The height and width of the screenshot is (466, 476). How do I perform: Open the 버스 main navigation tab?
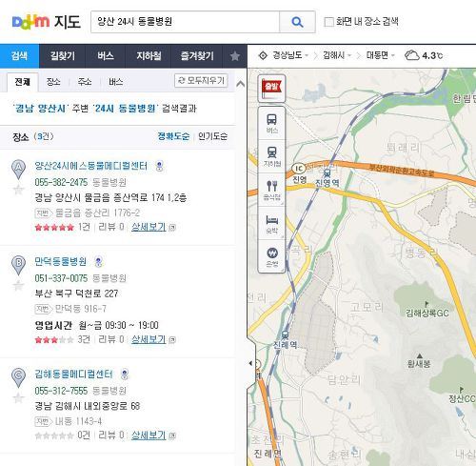click(106, 56)
